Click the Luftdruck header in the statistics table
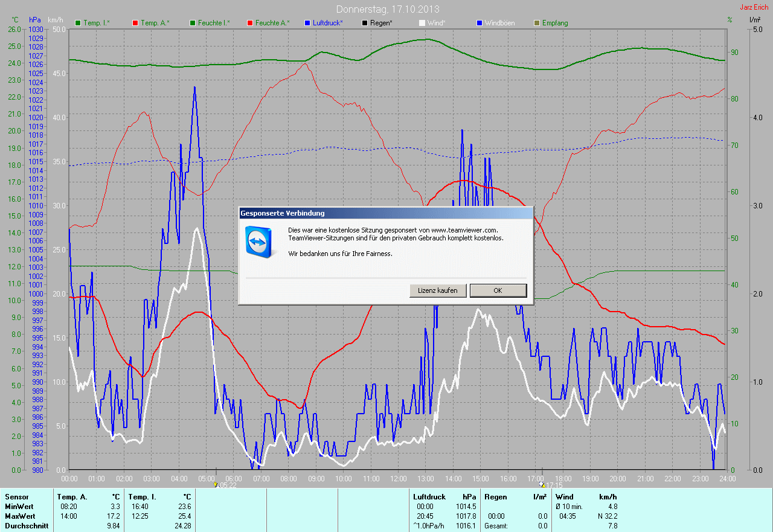 [x=428, y=497]
